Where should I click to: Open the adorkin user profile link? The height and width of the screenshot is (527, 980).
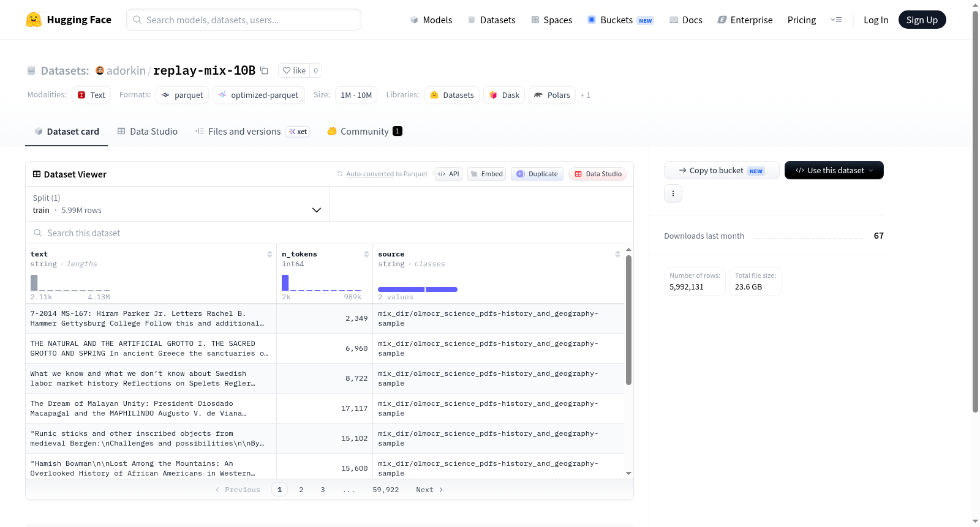click(x=126, y=70)
